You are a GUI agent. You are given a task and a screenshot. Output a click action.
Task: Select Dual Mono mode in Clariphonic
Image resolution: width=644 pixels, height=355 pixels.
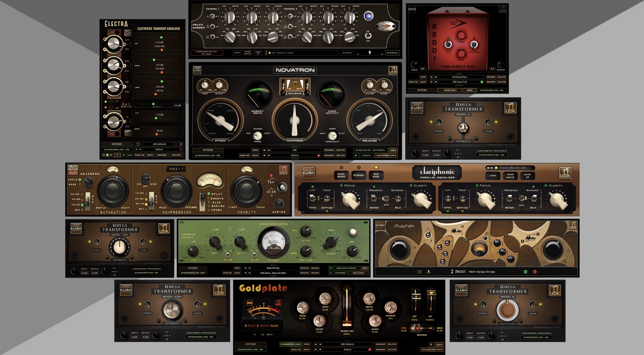(341, 175)
